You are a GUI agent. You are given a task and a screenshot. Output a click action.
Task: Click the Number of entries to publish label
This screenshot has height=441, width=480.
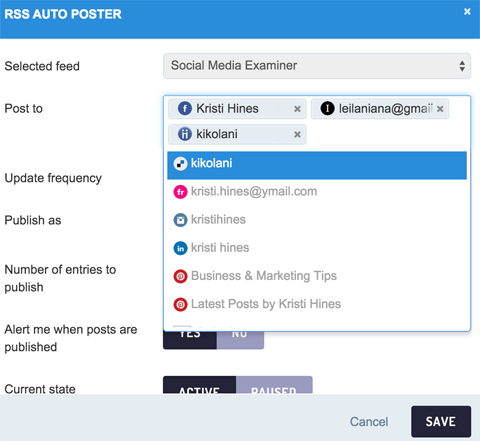tap(60, 278)
